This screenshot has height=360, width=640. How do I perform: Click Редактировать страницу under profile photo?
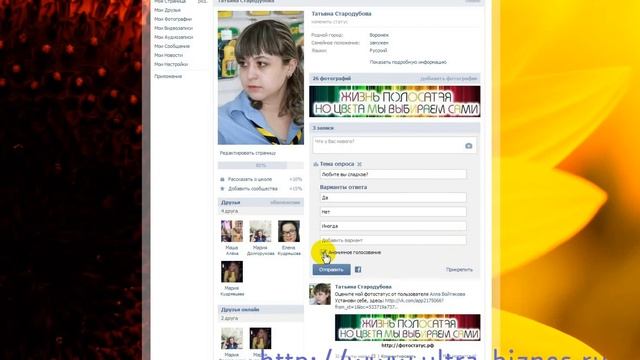(x=248, y=153)
